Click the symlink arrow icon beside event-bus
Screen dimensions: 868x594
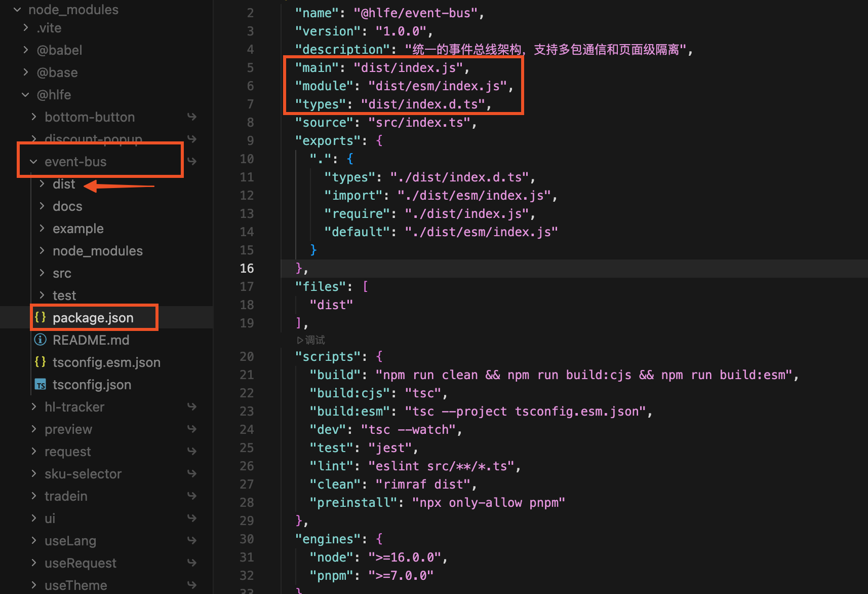(192, 161)
